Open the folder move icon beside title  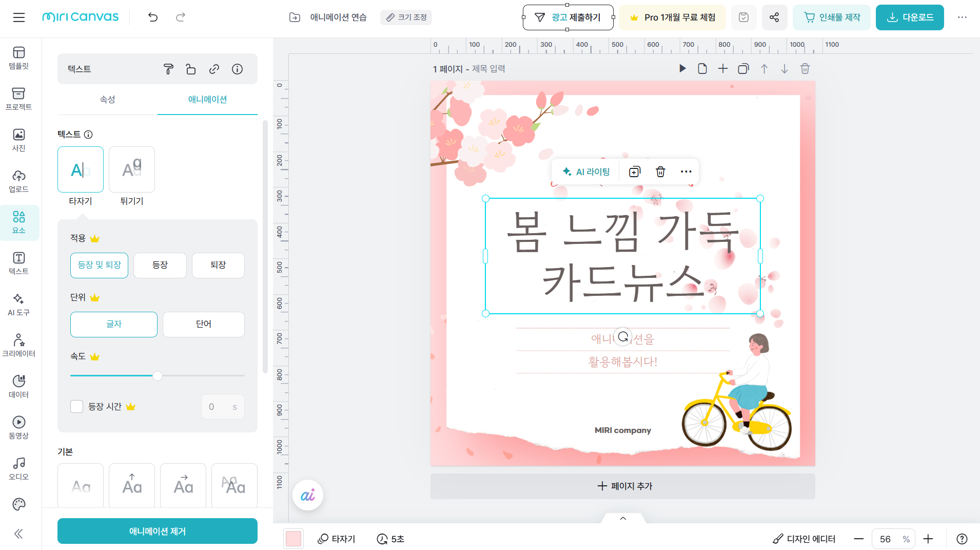click(295, 17)
